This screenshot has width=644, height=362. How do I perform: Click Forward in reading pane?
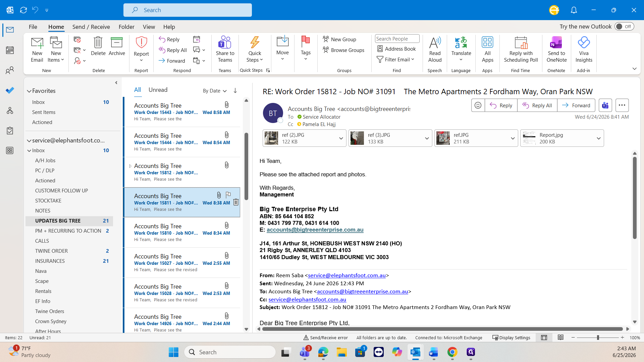click(x=576, y=105)
